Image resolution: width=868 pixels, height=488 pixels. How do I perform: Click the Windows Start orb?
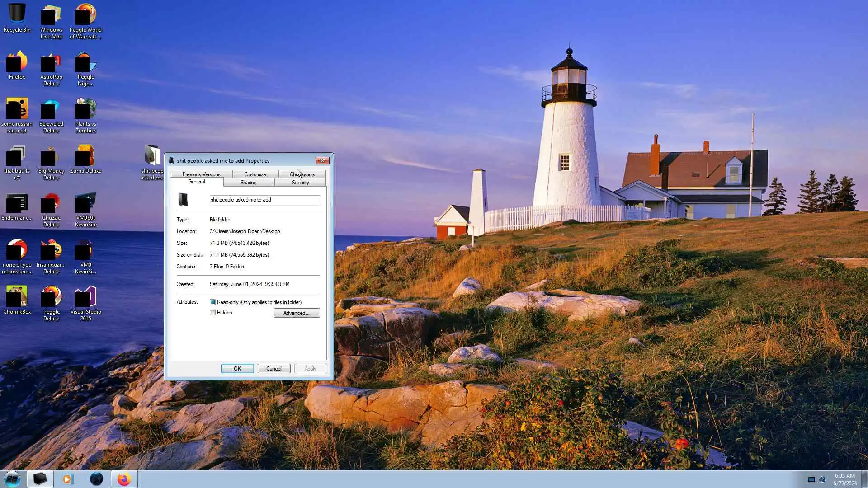tap(12, 479)
